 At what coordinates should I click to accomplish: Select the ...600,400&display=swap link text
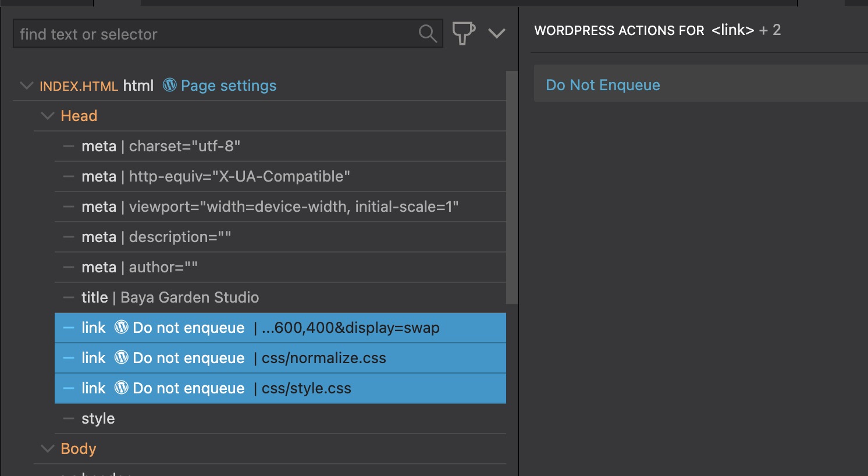pyautogui.click(x=351, y=328)
